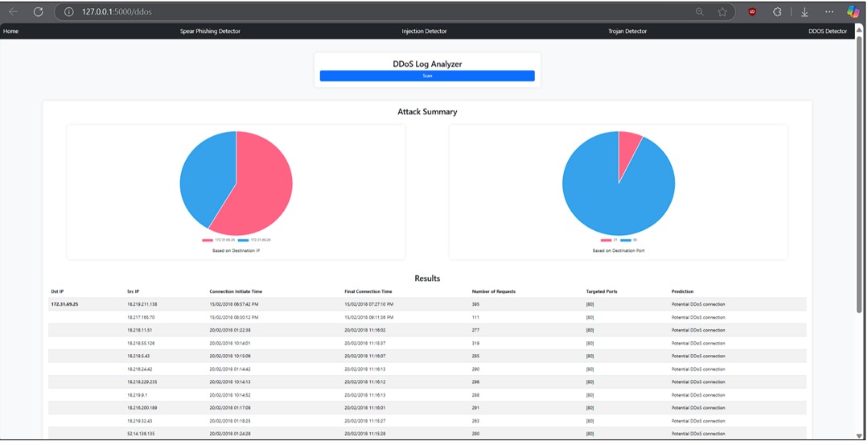Click the blue slice of the Destination IP pie
Screen dimensions: 868x445
206,177
